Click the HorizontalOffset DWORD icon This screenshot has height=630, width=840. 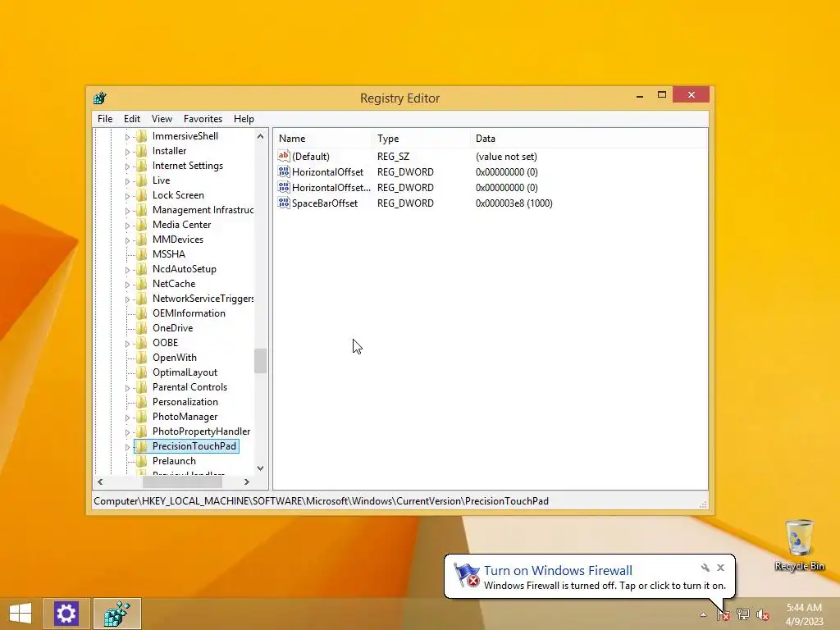pos(283,171)
